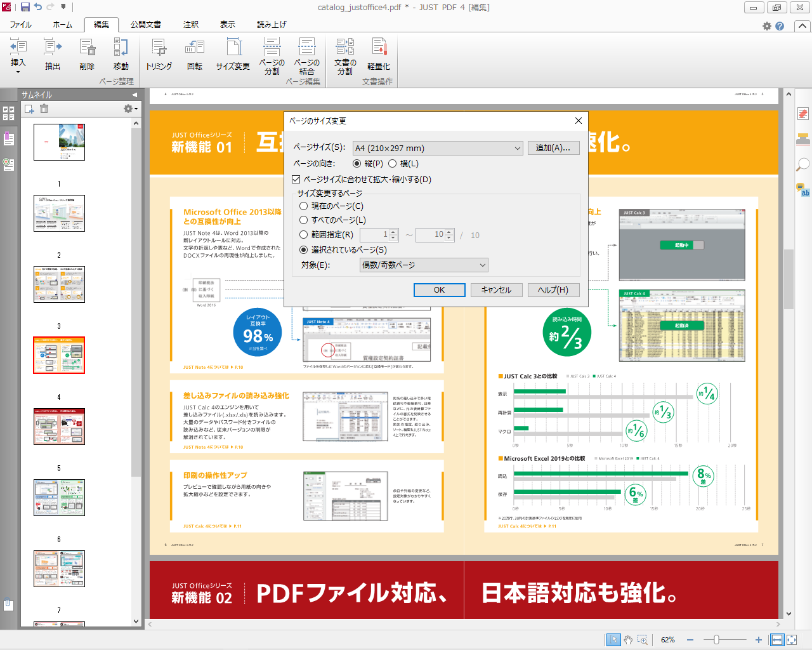The image size is (812, 650).
Task: Collapse the サムネイル panel with arrow
Action: (134, 95)
